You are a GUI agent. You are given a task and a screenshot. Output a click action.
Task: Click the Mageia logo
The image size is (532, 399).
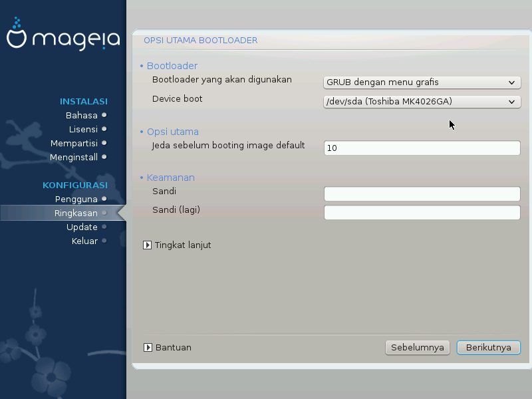pos(63,38)
